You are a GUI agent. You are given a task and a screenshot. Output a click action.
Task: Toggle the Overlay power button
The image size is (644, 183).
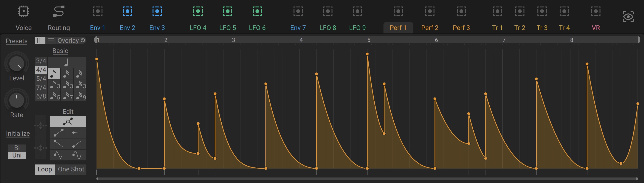83,40
